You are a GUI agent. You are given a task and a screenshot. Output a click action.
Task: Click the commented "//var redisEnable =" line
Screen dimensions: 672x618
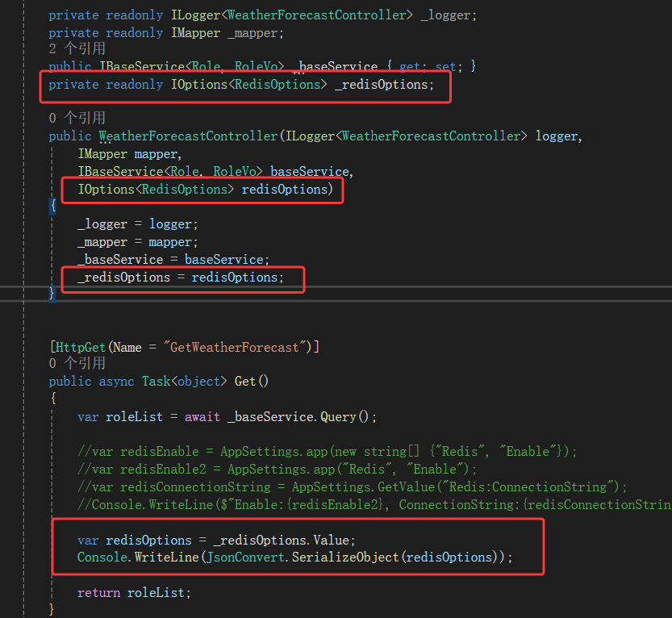click(x=328, y=452)
